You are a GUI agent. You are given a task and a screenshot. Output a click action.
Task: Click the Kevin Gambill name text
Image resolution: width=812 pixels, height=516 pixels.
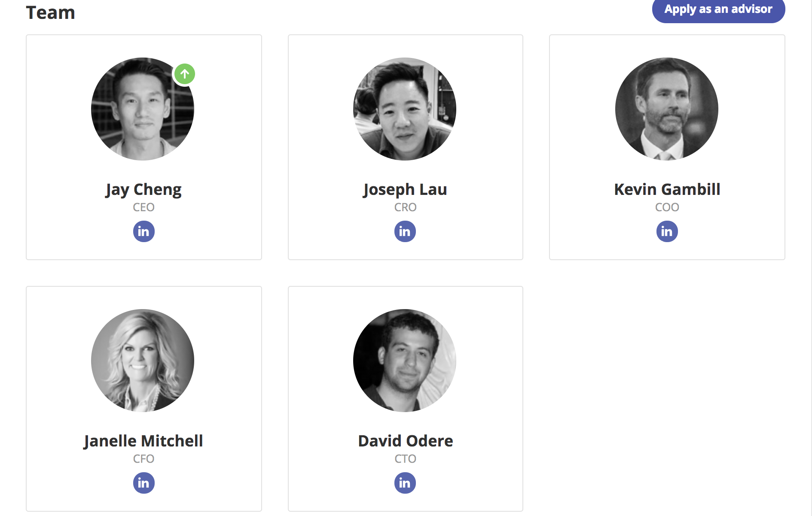(667, 189)
